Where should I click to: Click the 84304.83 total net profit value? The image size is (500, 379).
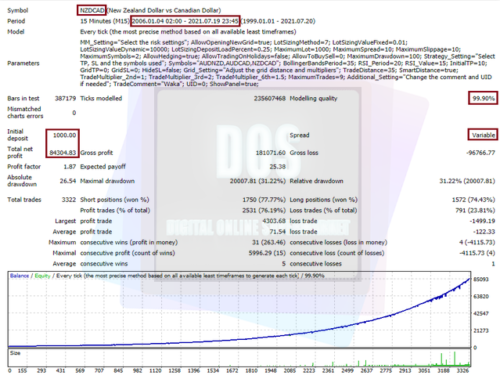pos(63,153)
